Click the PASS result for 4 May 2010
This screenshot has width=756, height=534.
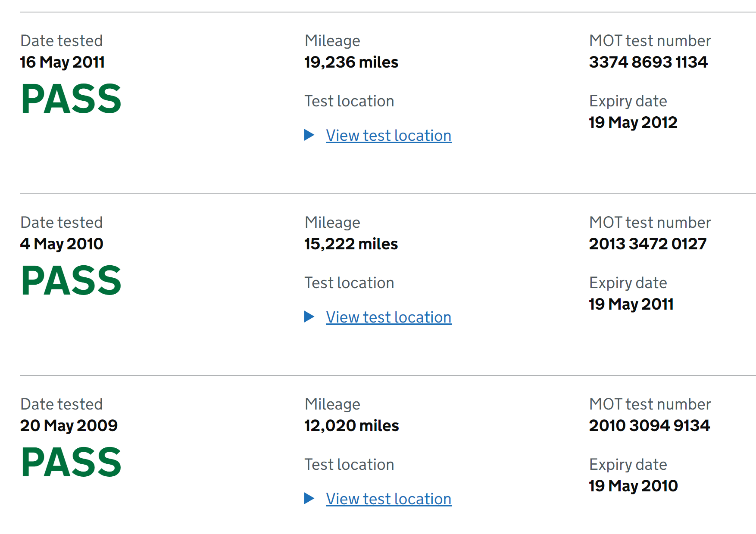pos(71,281)
